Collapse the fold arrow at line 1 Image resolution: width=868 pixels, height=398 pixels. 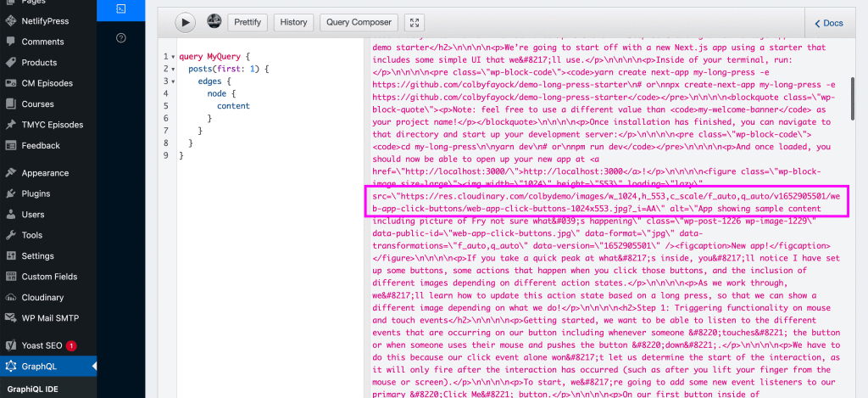173,57
